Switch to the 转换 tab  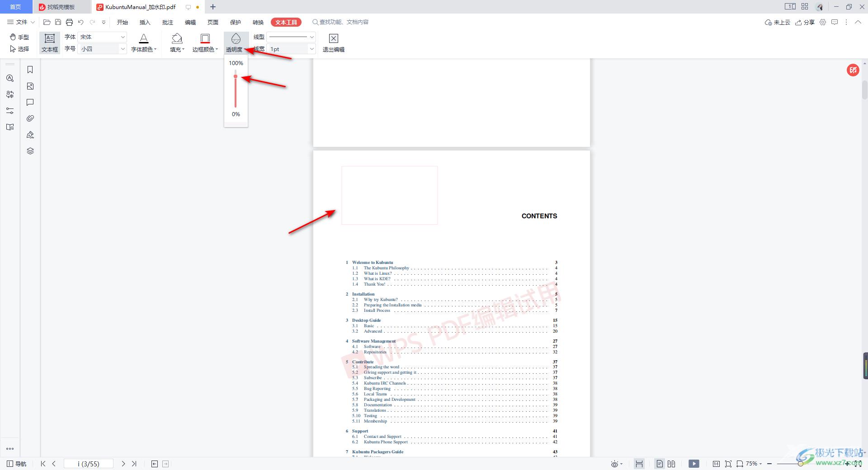coord(258,22)
